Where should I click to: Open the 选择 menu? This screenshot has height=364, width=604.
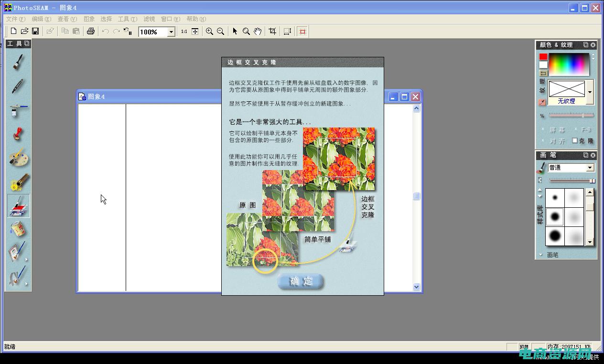tap(106, 19)
